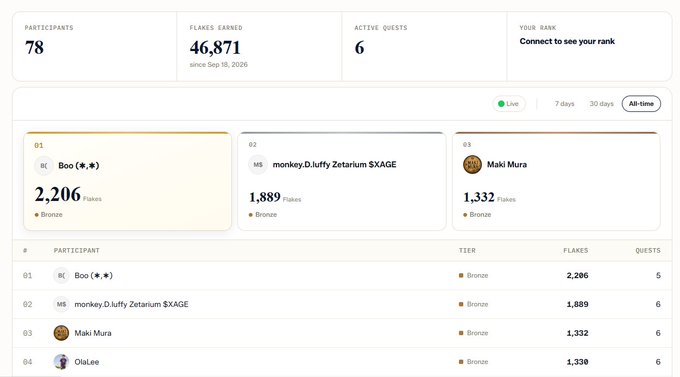
Task: Click the since Sep 18, 2026 note
Action: point(219,65)
